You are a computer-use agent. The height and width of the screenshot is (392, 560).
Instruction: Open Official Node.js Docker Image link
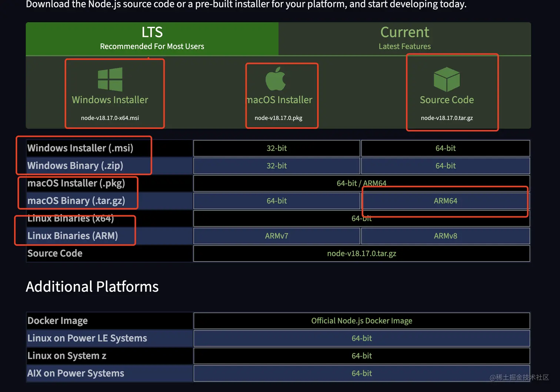(x=361, y=321)
